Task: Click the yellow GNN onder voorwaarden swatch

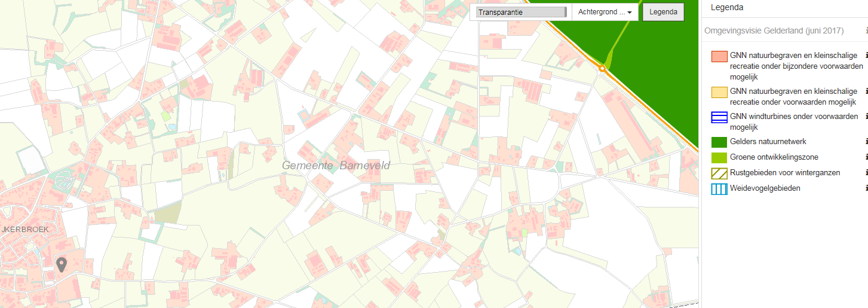Action: coord(719,92)
